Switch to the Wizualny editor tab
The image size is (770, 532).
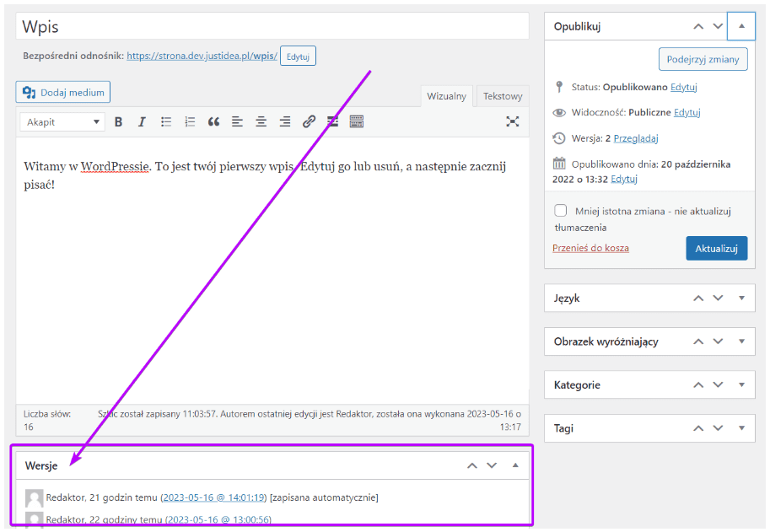[447, 96]
